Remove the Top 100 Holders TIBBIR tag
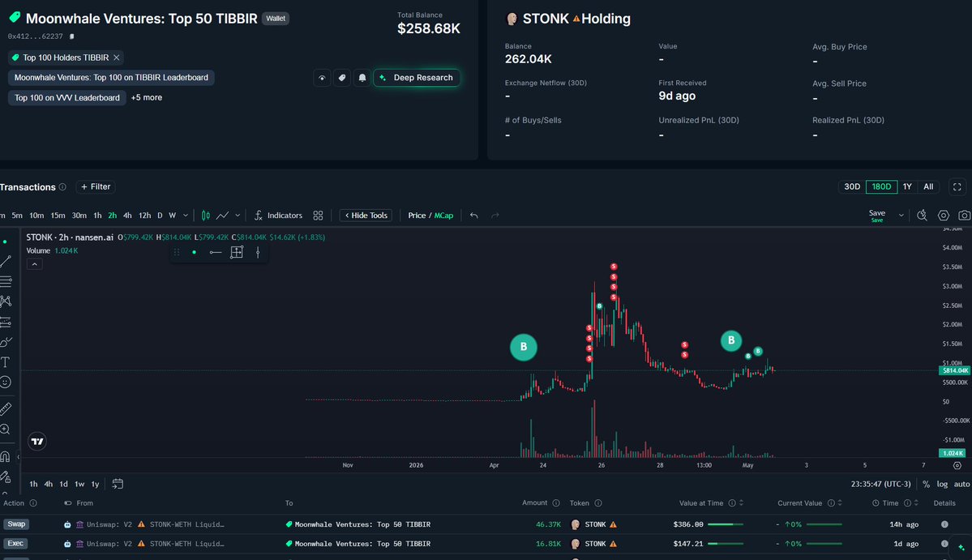The height and width of the screenshot is (560, 972). point(116,58)
